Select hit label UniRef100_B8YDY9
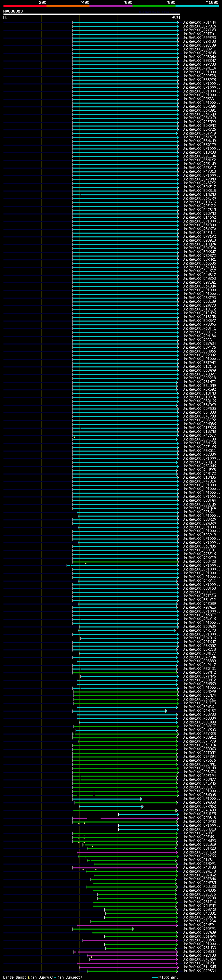The width and height of the screenshot is (222, 980). pyautogui.click(x=199, y=405)
